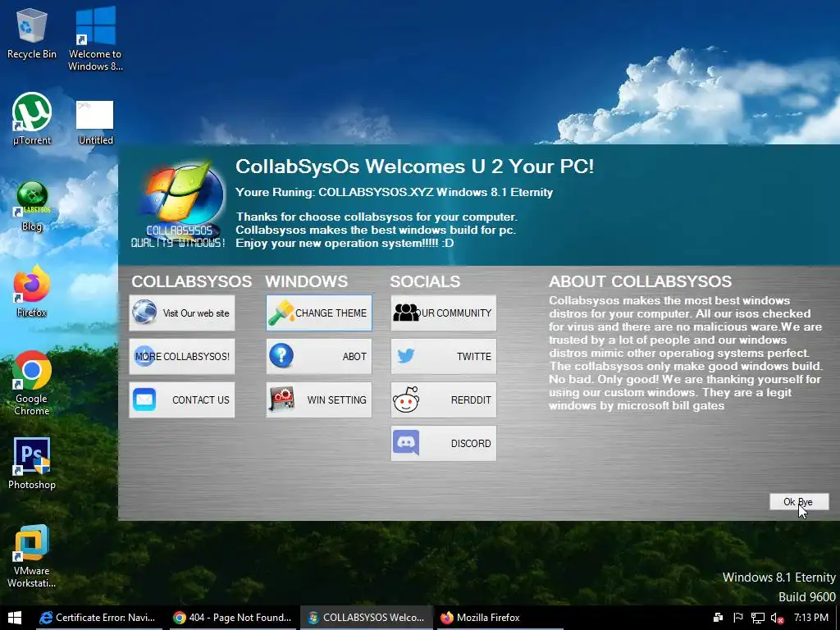Launch Google Chrome desktop shortcut

[32, 384]
